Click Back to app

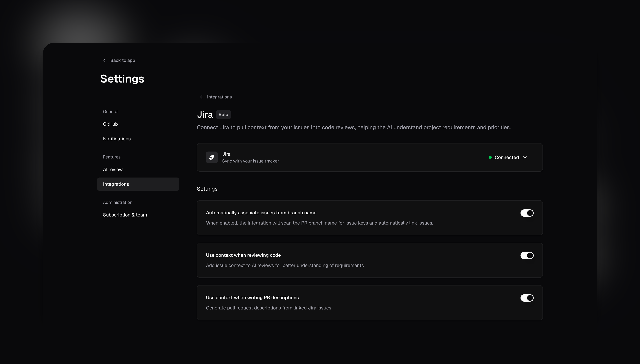(123, 60)
